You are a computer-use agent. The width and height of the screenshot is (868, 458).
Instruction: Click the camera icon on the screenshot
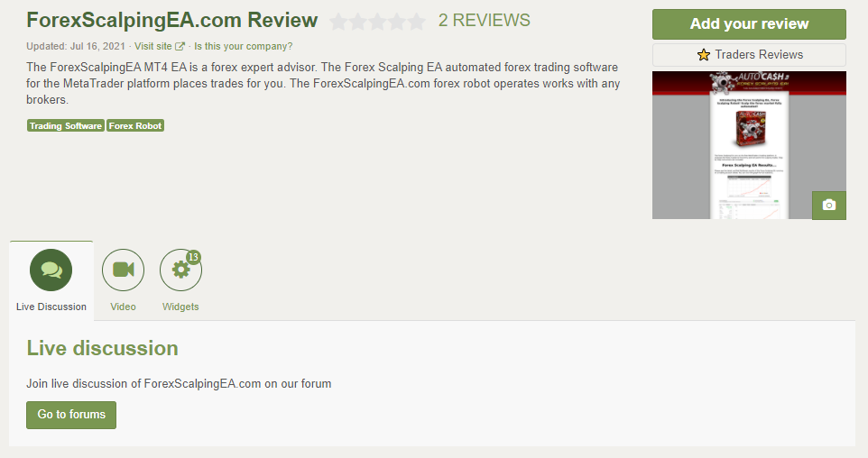(x=828, y=206)
